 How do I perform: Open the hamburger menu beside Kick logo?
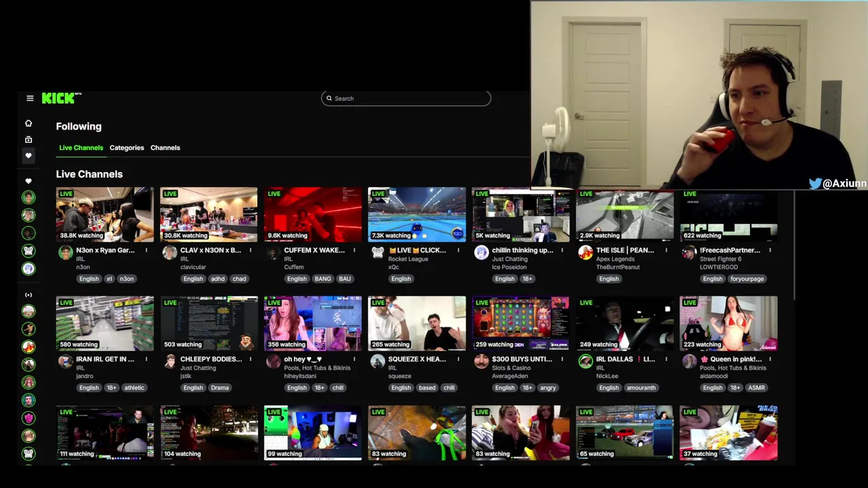pos(30,98)
